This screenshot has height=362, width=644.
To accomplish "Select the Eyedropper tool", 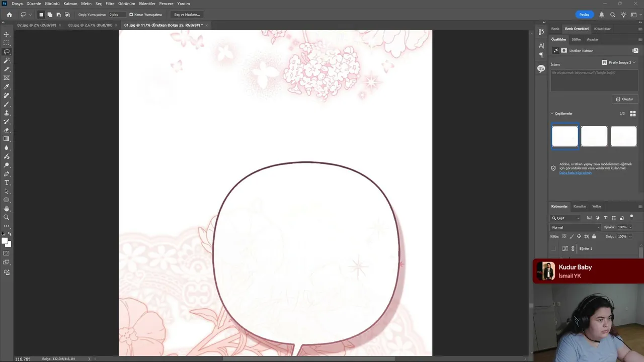I will point(7,86).
